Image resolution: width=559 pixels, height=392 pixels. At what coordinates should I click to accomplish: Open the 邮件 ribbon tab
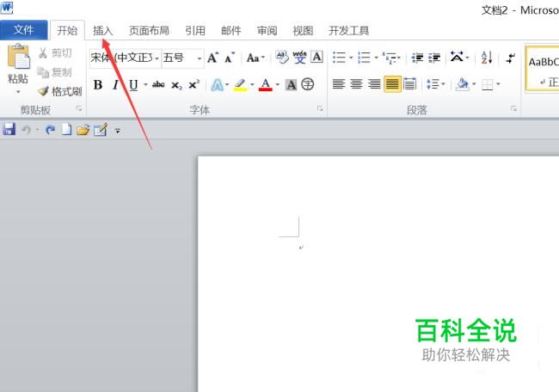coord(231,31)
